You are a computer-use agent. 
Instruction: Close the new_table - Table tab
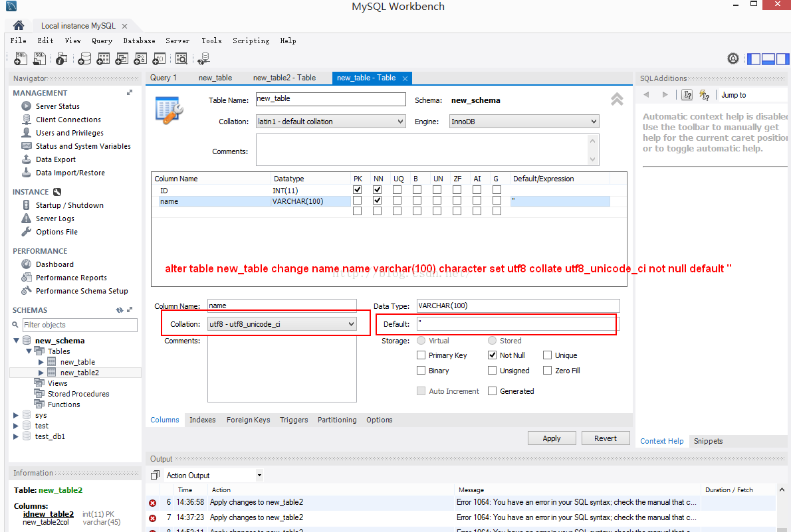(405, 78)
